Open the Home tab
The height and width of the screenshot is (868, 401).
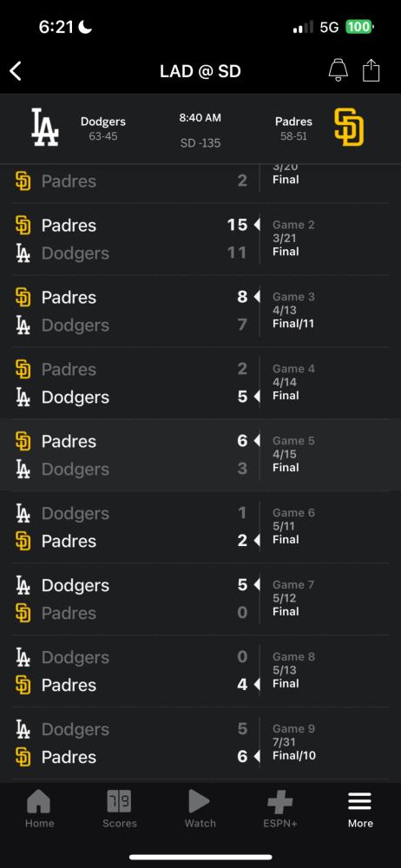click(x=40, y=809)
